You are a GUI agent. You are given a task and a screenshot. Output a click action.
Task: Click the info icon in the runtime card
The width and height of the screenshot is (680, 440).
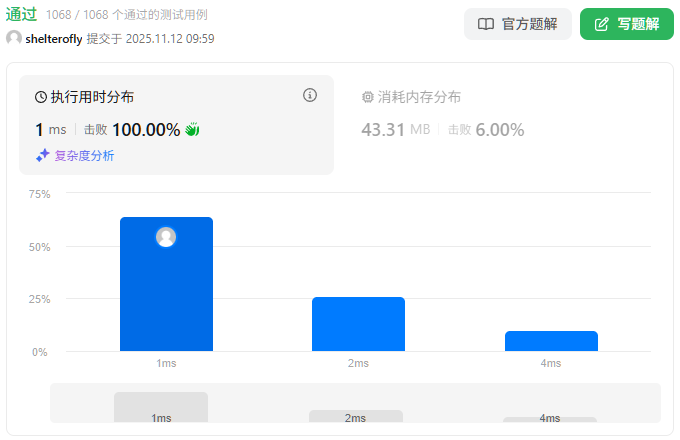click(310, 96)
